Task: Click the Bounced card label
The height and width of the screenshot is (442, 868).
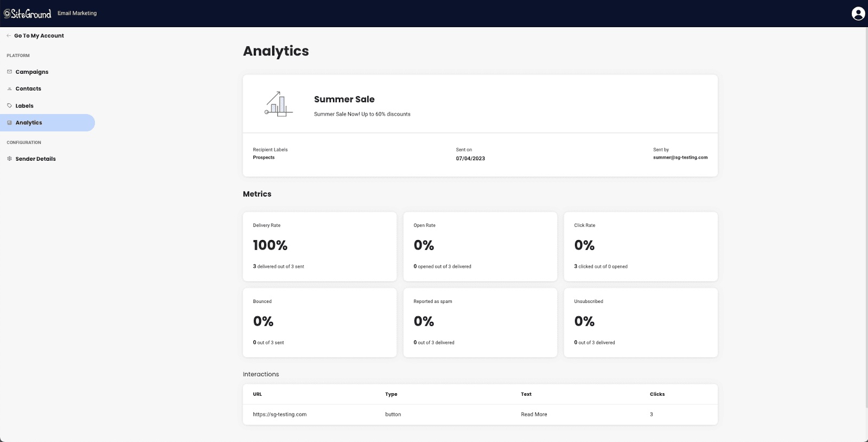Action: tap(262, 301)
